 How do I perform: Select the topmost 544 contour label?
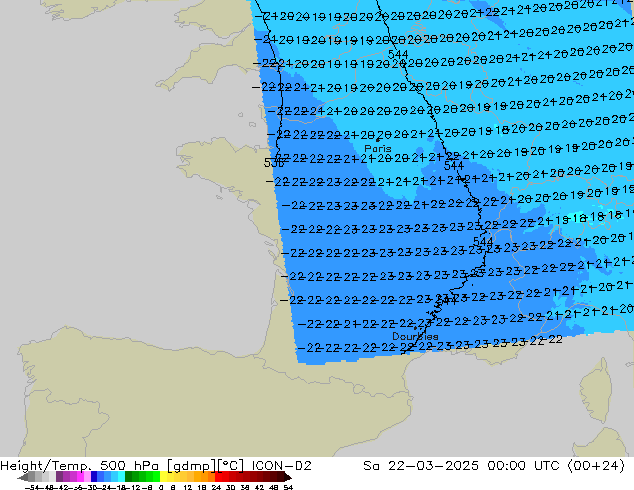398,54
